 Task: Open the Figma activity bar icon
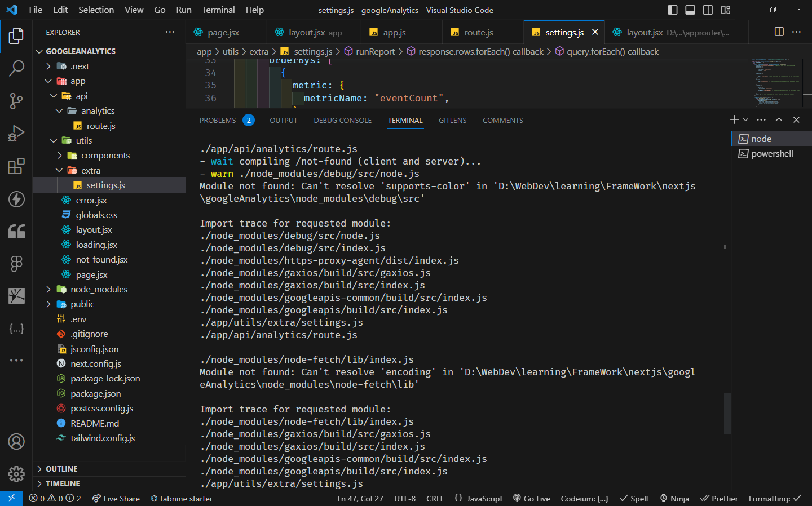point(16,264)
